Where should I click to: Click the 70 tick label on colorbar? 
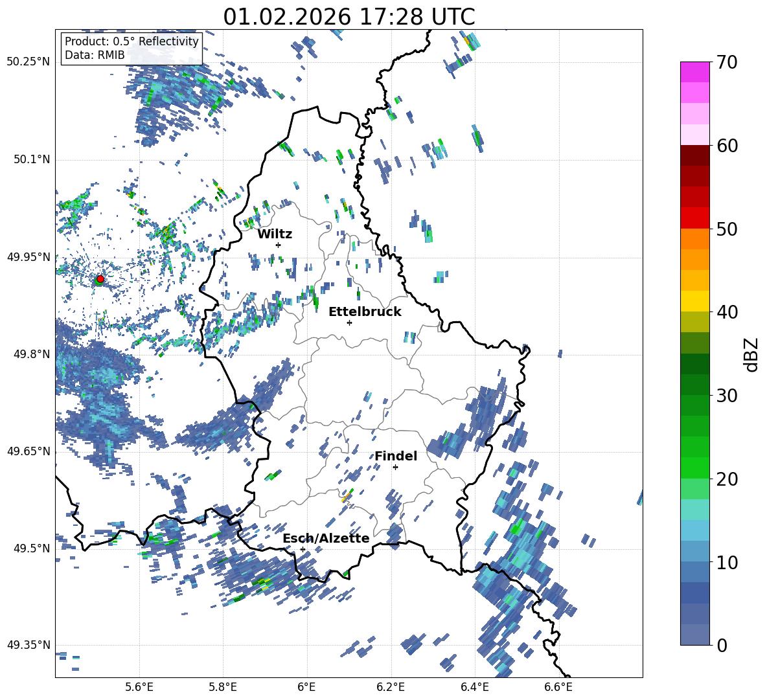(x=727, y=62)
